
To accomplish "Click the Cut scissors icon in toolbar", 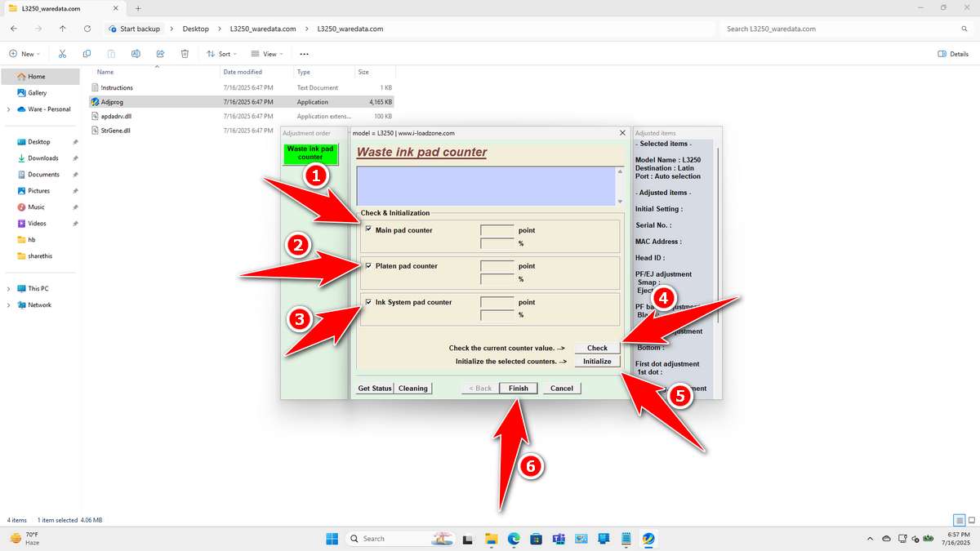I will (62, 54).
